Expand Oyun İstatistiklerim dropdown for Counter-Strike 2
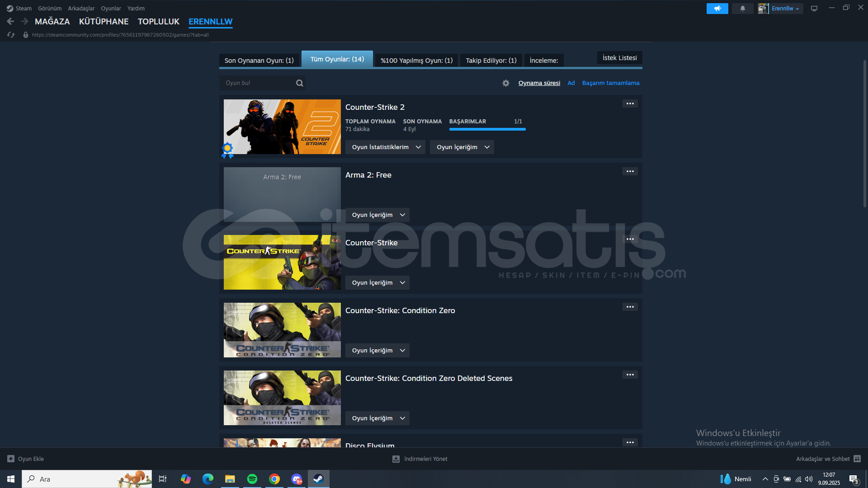The width and height of the screenshot is (868, 488). coord(385,147)
